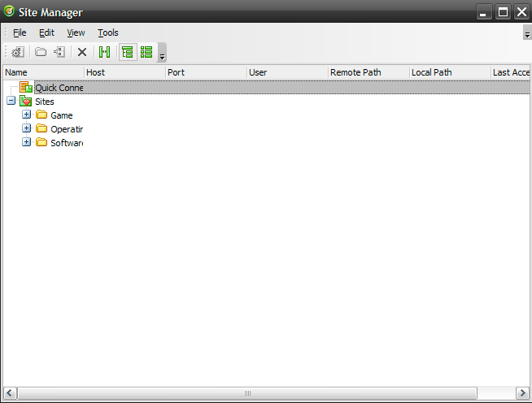Click the Site Manager title bar icon
Screen dimensions: 532x403
coord(9,11)
